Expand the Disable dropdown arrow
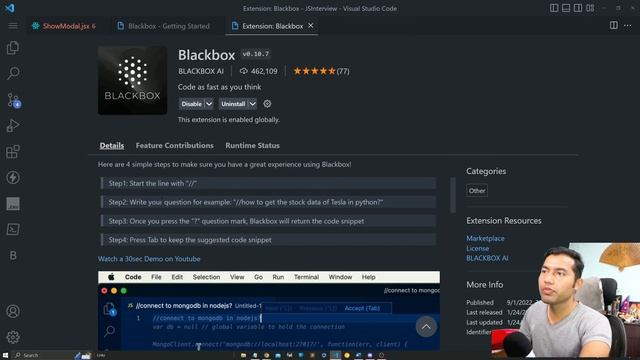640x360 pixels. click(x=209, y=104)
